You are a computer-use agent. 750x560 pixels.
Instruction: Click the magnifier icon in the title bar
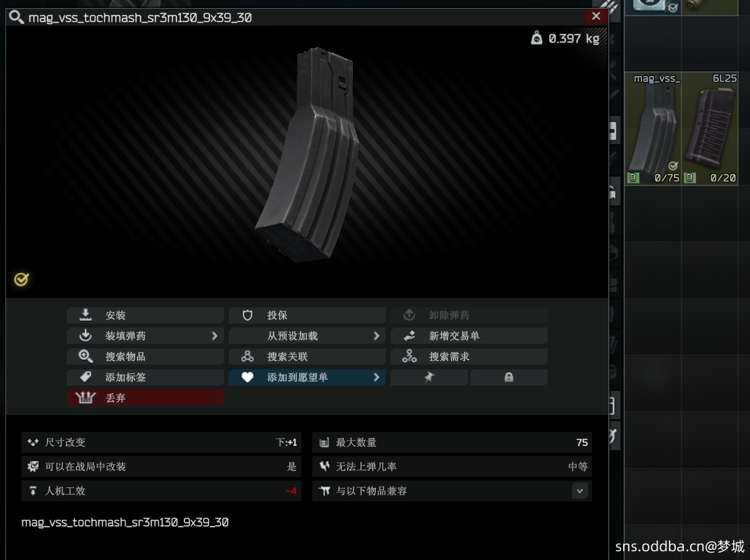coord(17,18)
